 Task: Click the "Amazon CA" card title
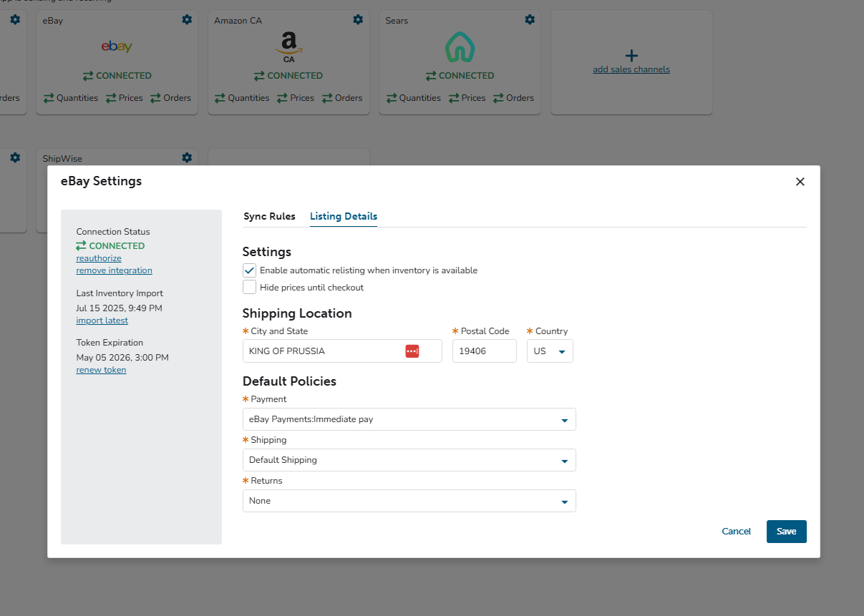(238, 21)
